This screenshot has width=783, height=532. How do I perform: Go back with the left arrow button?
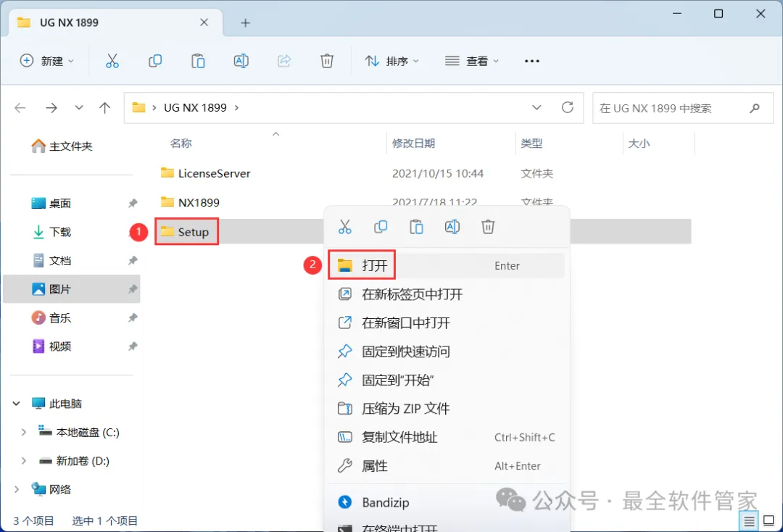click(20, 108)
